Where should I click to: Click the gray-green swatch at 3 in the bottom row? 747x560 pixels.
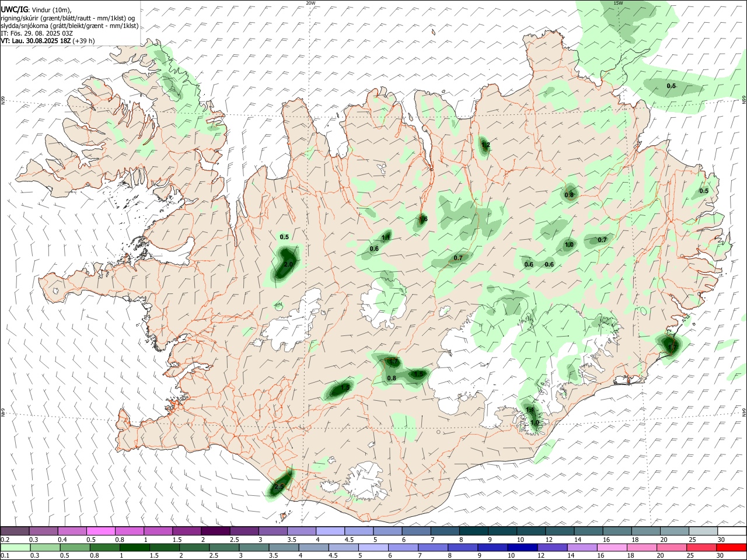pos(254,548)
